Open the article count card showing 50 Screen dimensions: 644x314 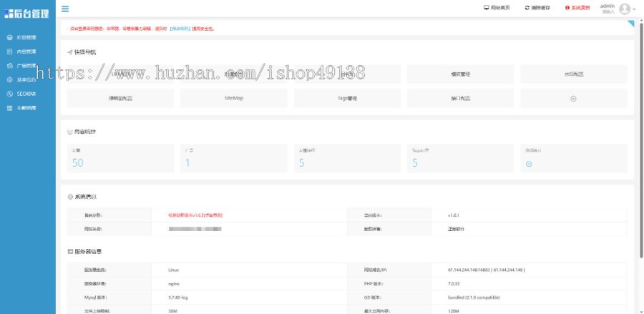pyautogui.click(x=120, y=158)
